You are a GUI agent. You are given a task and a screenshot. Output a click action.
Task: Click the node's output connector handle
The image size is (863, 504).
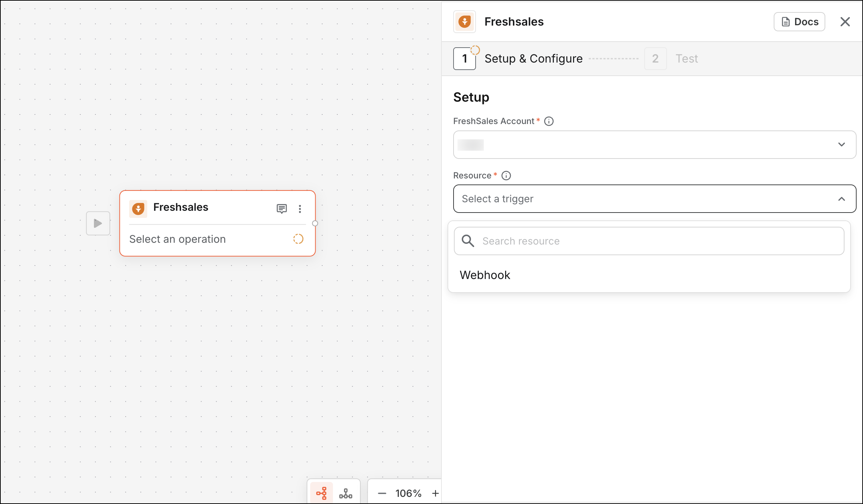(315, 223)
